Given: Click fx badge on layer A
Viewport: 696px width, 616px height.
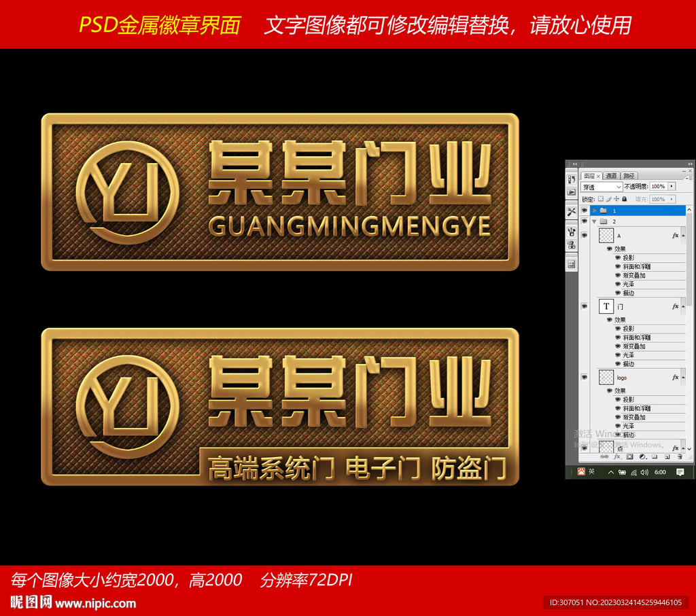Looking at the screenshot, I should (x=675, y=236).
